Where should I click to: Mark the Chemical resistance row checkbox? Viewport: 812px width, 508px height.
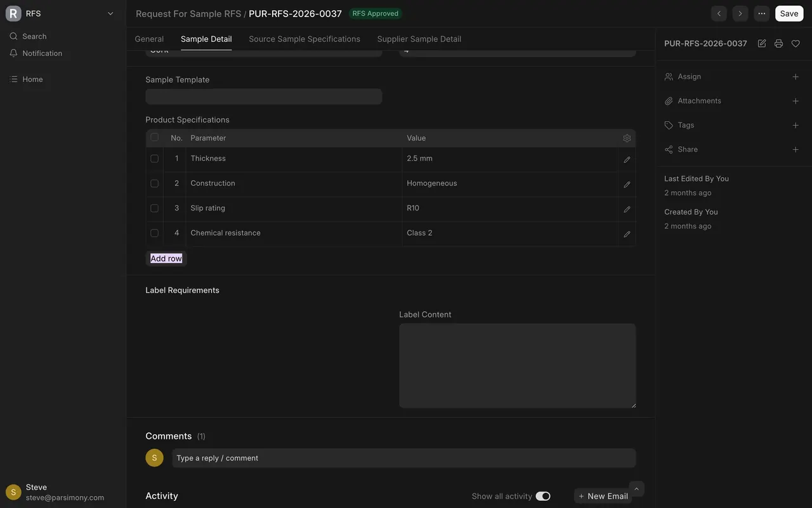pos(155,233)
